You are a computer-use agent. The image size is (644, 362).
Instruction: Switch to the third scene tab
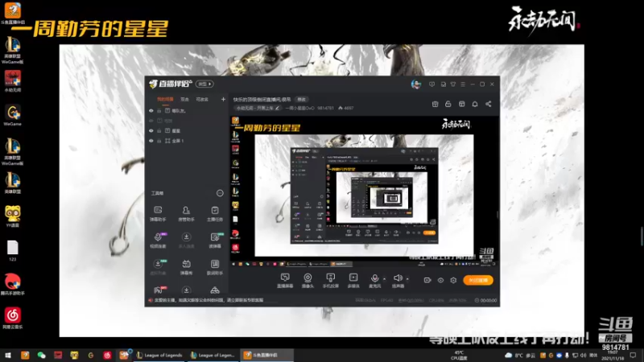coord(202,99)
